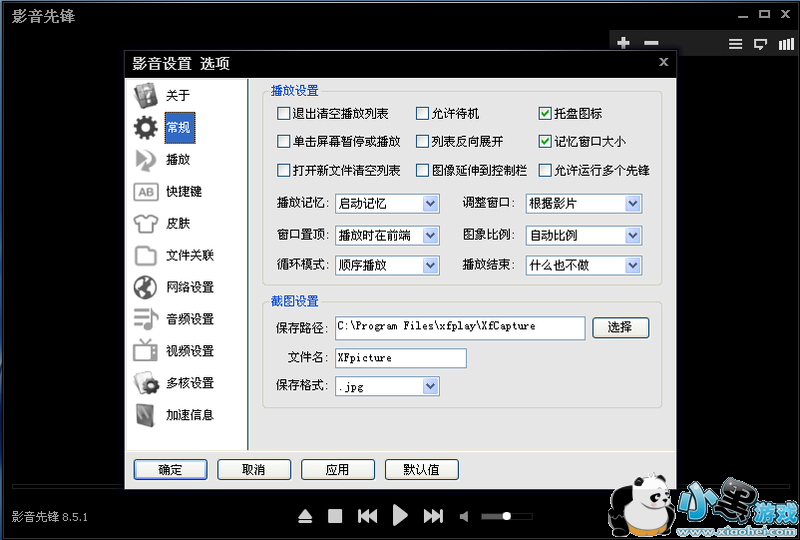Enable 打开新文件清空列表 checkbox
Image resolution: width=800 pixels, height=540 pixels.
pos(283,170)
